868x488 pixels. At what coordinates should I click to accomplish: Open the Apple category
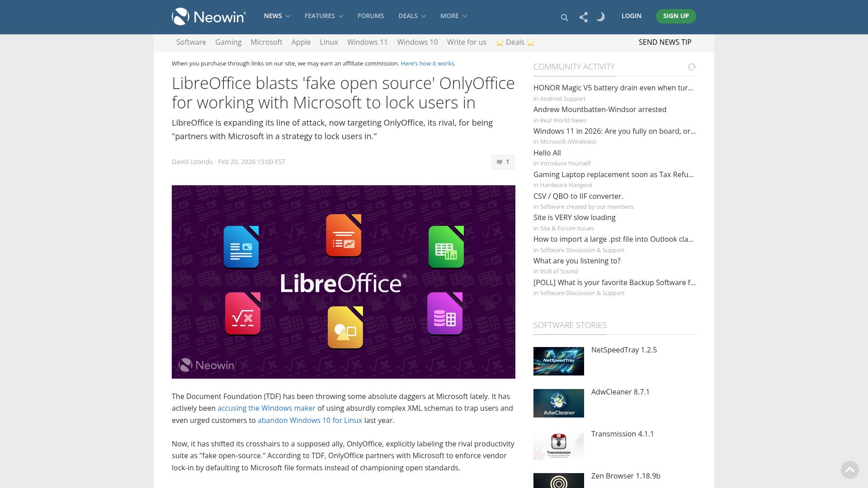301,42
